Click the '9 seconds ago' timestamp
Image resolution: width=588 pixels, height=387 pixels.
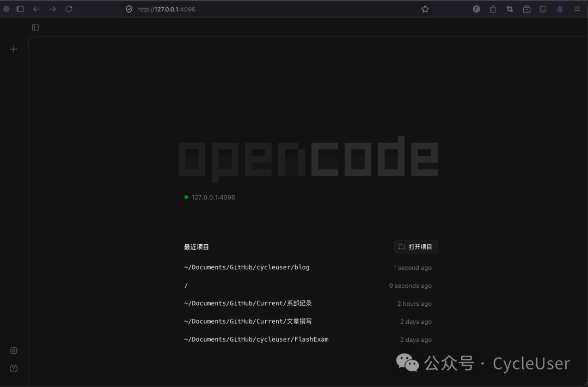coord(411,286)
